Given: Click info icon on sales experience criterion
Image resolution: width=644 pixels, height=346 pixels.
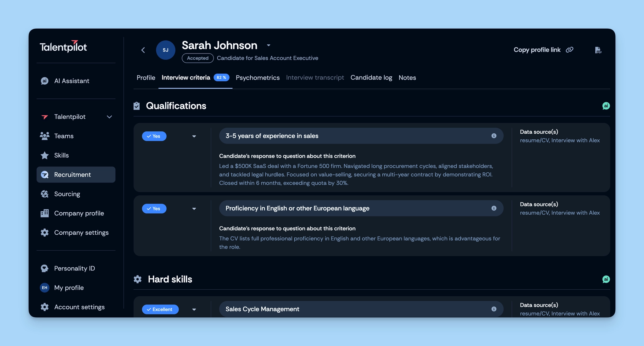Looking at the screenshot, I should pos(494,136).
